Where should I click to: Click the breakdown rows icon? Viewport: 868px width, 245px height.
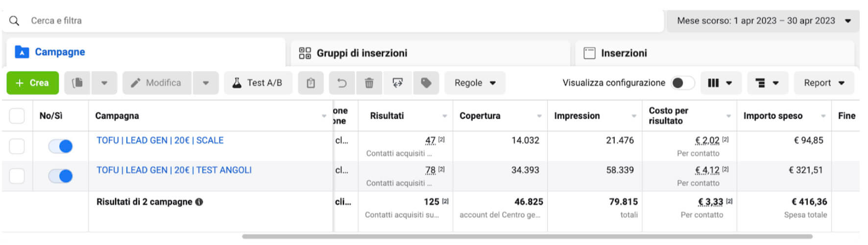767,83
